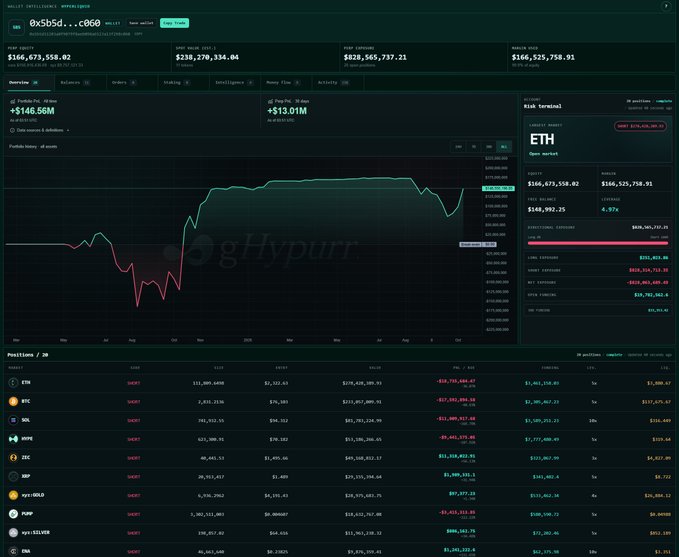Click the Free Balance $148,992.25
Viewport: 679px width, 557px height.
(x=546, y=210)
